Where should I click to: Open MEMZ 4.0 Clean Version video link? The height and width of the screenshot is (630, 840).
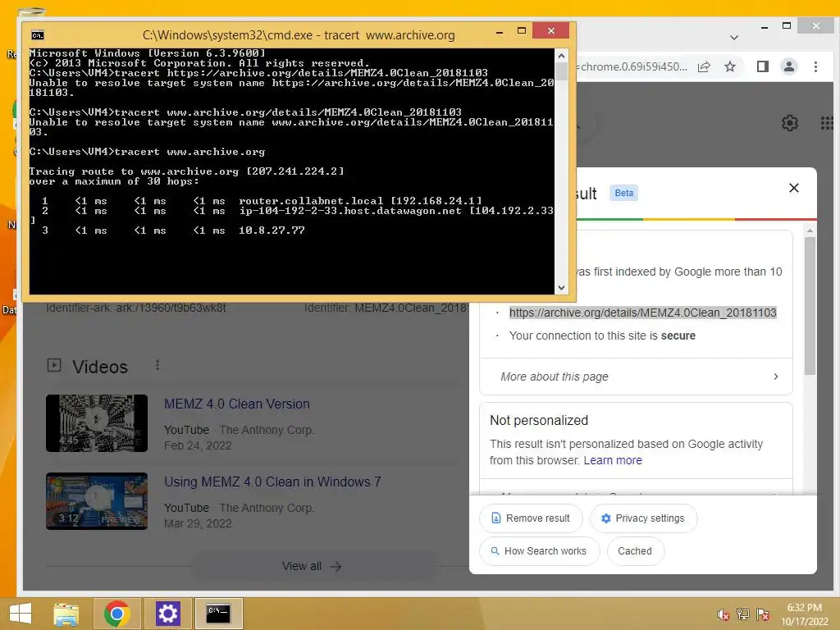(x=237, y=404)
